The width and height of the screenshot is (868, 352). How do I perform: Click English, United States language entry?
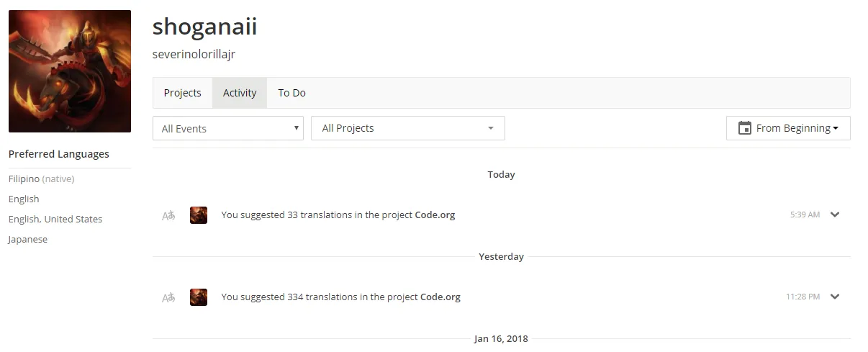coord(55,219)
